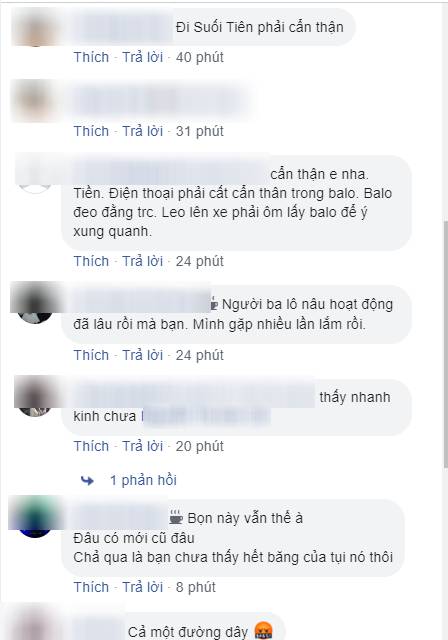Image resolution: width=448 pixels, height=640 pixels.
Task: Open the avatar of the 31 phút commenter
Action: [x=35, y=101]
